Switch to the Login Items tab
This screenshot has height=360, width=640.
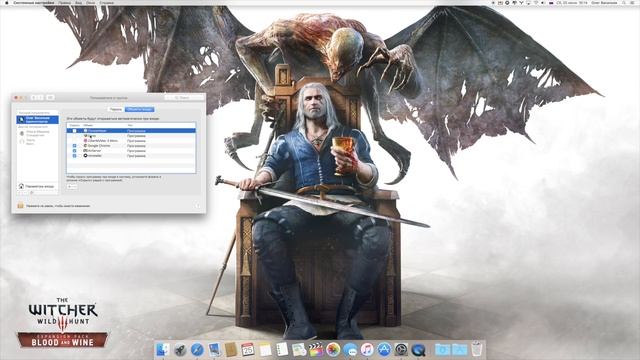(x=140, y=109)
